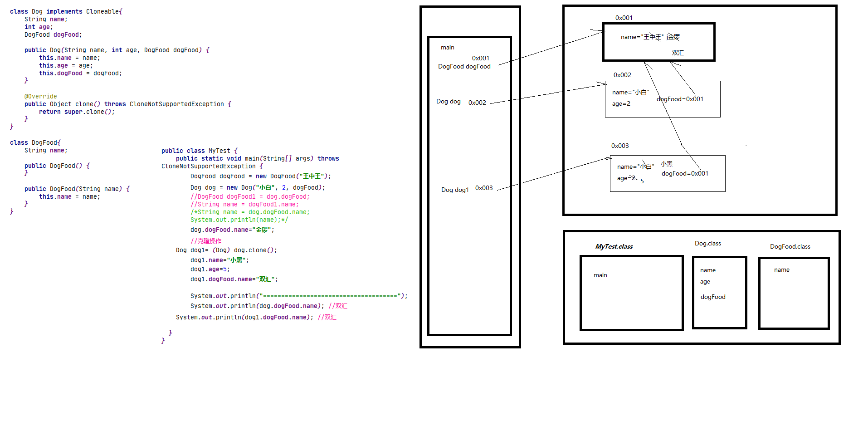This screenshot has height=426, width=868.
Task: Click '0x002' address label above Dog object
Action: point(622,75)
